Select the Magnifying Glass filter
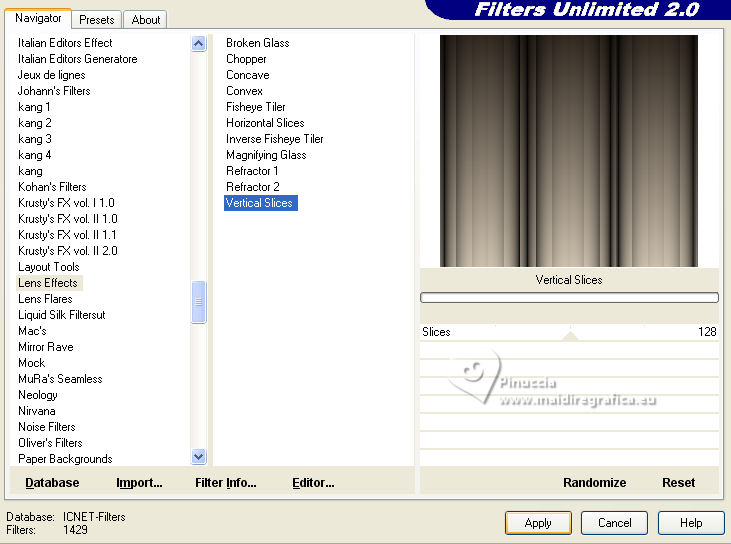This screenshot has width=731, height=544. pyautogui.click(x=266, y=155)
